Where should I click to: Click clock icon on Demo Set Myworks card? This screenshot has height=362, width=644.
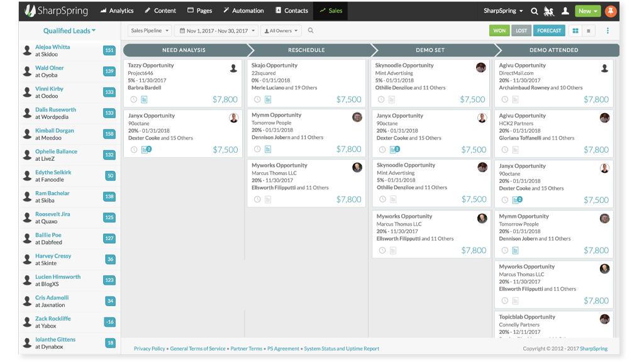click(x=382, y=250)
